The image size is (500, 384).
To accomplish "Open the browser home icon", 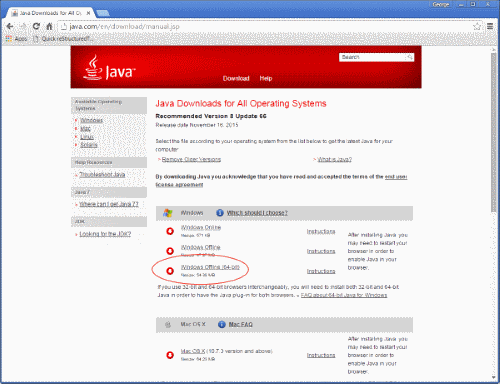I will [x=49, y=26].
